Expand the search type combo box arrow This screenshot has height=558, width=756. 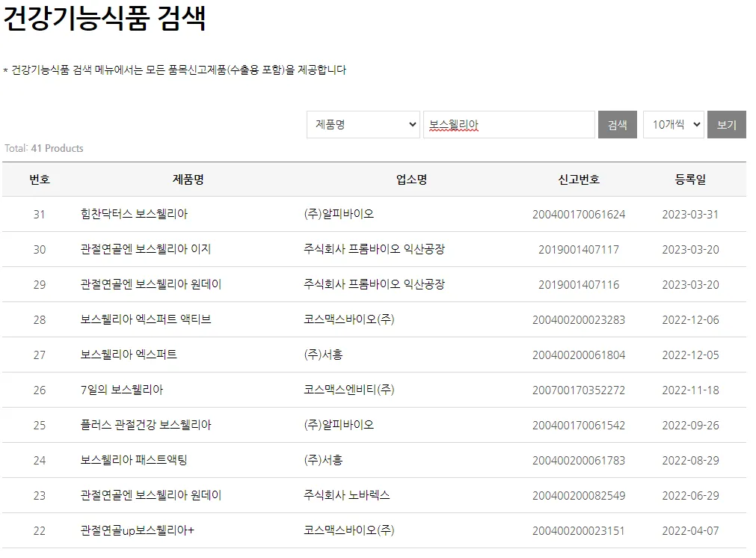tap(413, 124)
